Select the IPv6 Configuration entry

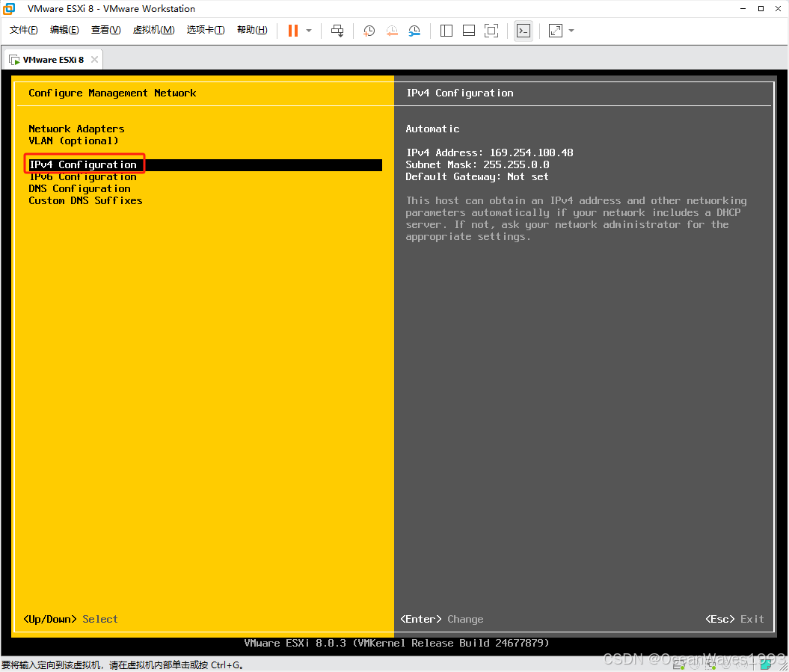[82, 177]
